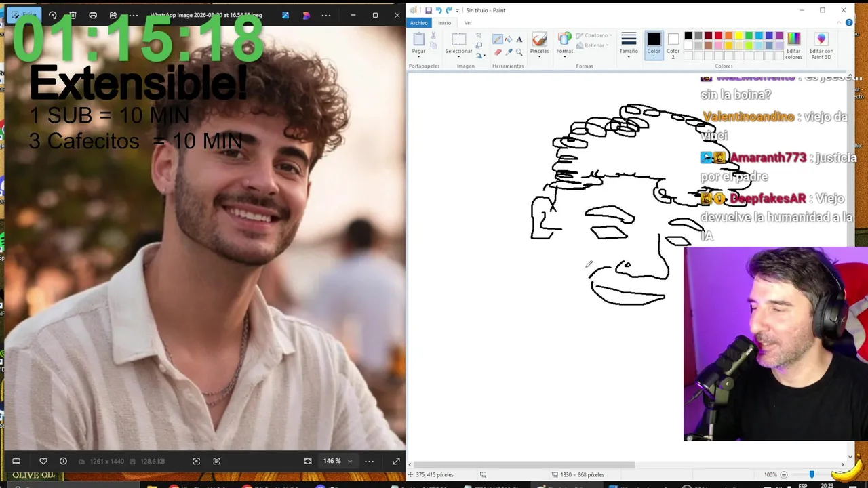Switch to the Inicio tab in Paint
Screen dimensions: 868x488
(x=444, y=22)
